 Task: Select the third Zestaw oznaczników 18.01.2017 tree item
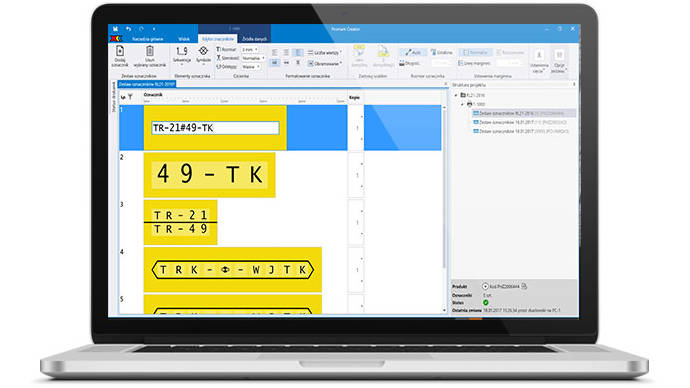click(521, 131)
